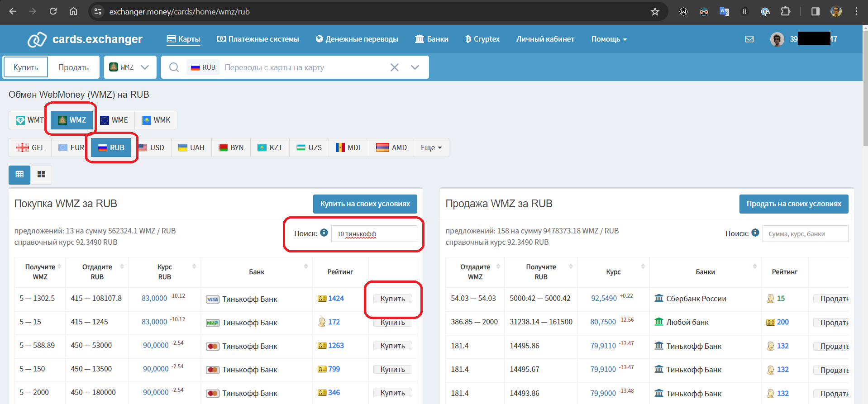Open user profile avatar in header

777,39
